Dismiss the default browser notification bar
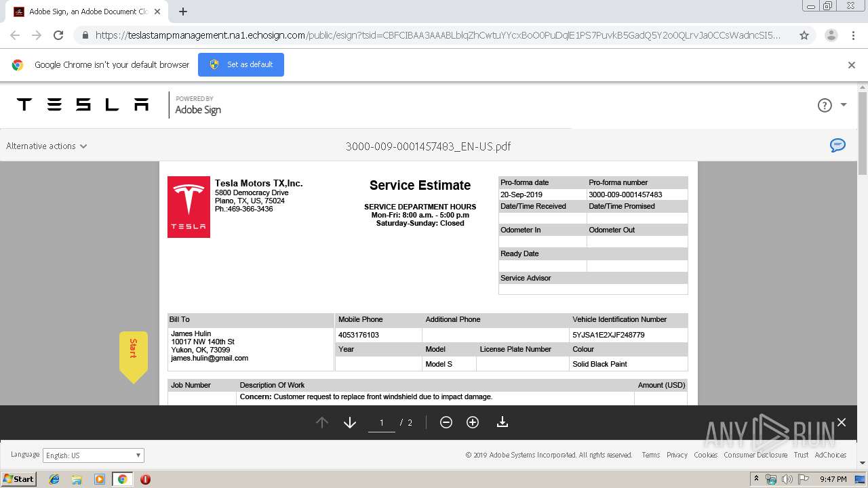This screenshot has width=868, height=488. coord(852,65)
